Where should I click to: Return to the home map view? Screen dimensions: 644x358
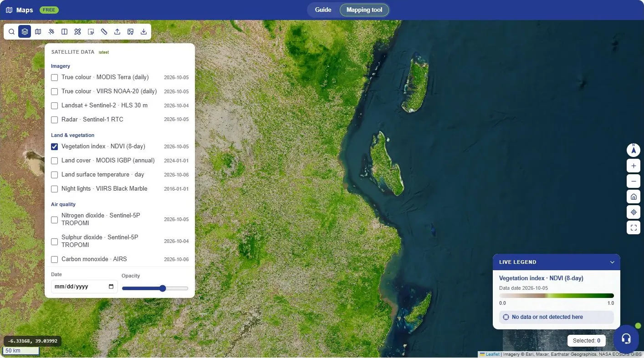click(634, 197)
